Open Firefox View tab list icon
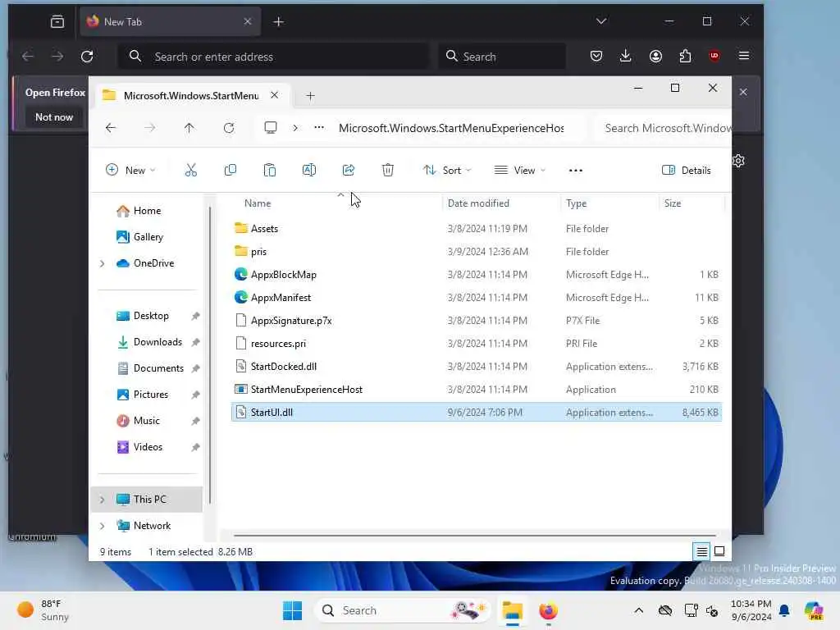Screen dimensions: 840x630 pos(57,21)
